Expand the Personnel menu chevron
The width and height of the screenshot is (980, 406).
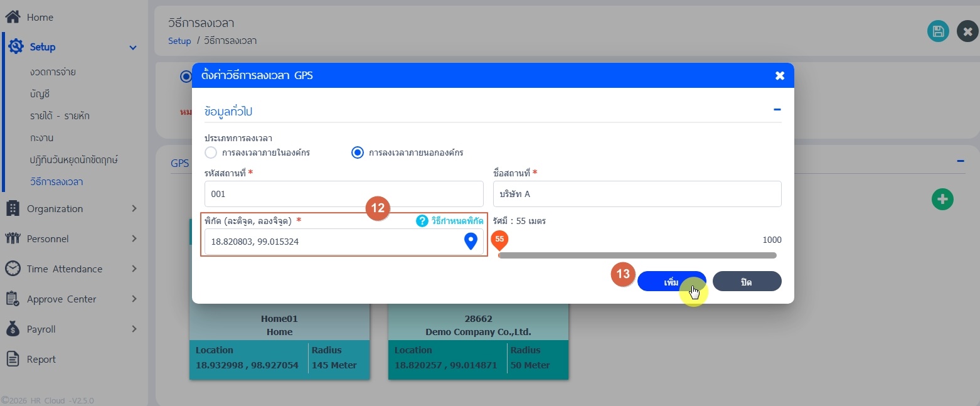[x=134, y=238]
